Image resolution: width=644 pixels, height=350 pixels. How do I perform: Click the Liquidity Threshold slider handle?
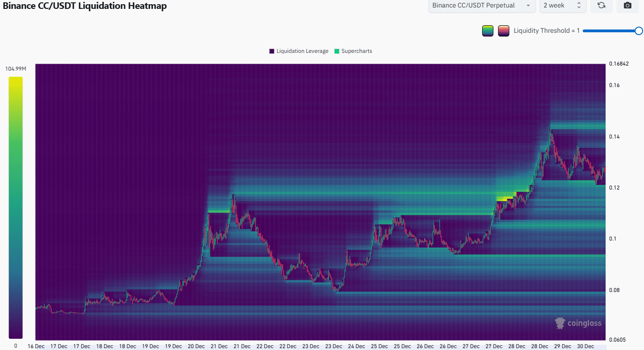click(x=639, y=31)
